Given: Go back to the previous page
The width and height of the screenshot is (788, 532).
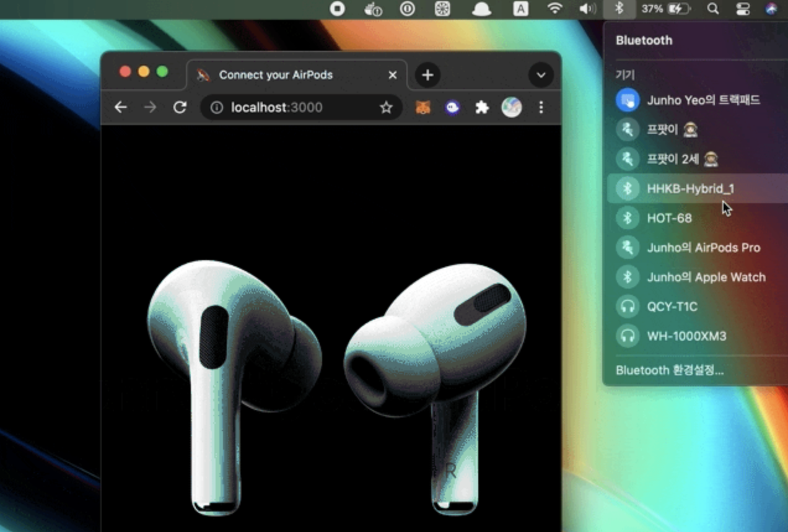Looking at the screenshot, I should [x=121, y=108].
